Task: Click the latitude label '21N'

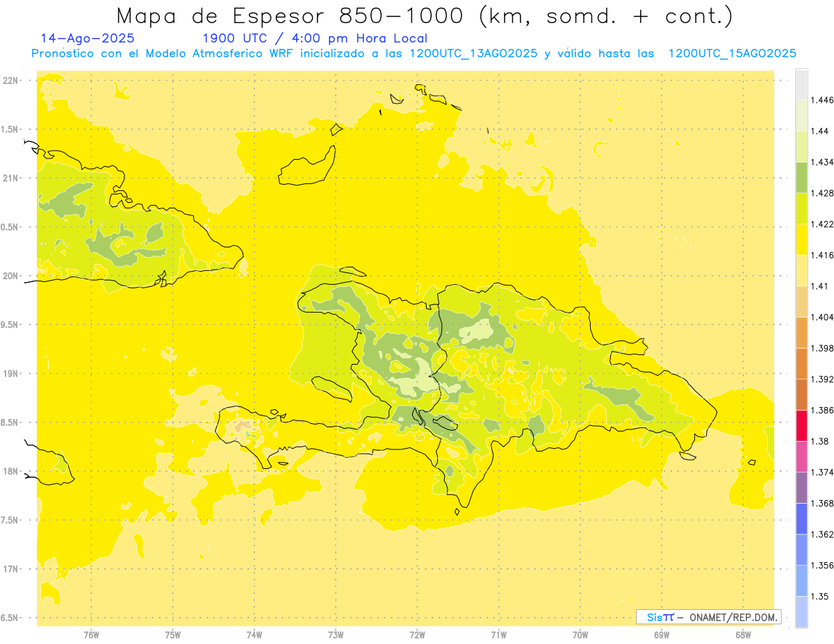Action: coord(12,179)
